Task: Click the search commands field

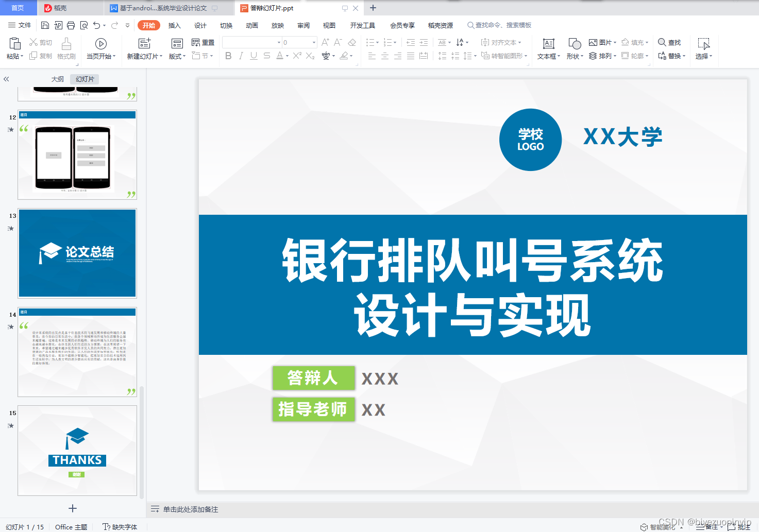Action: [500, 25]
